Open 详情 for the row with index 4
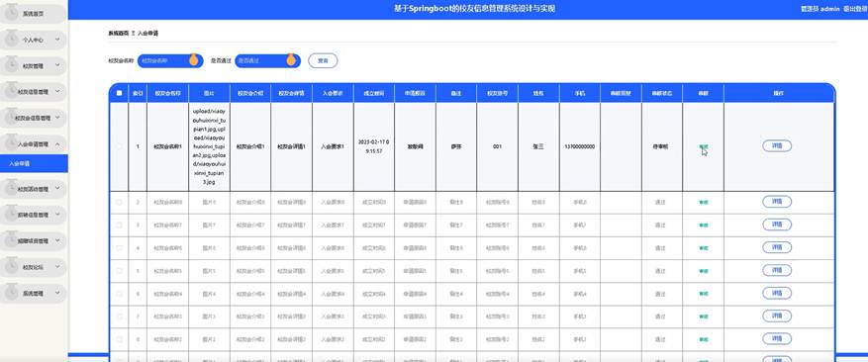Viewport: 868px width, 362px height. pos(777,247)
